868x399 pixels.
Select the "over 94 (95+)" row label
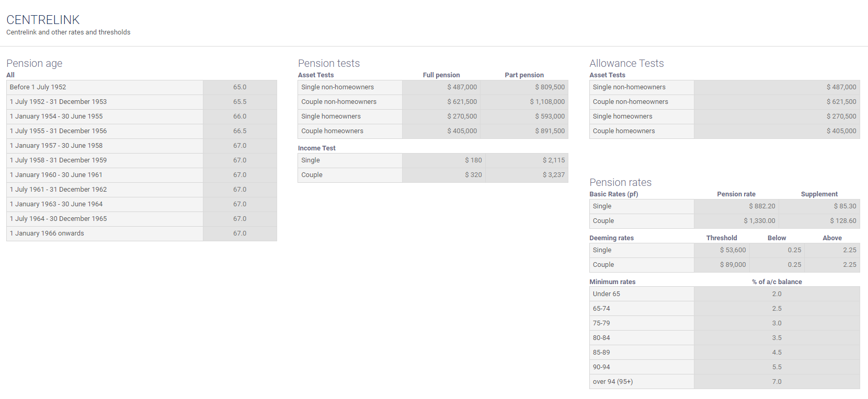pos(613,382)
